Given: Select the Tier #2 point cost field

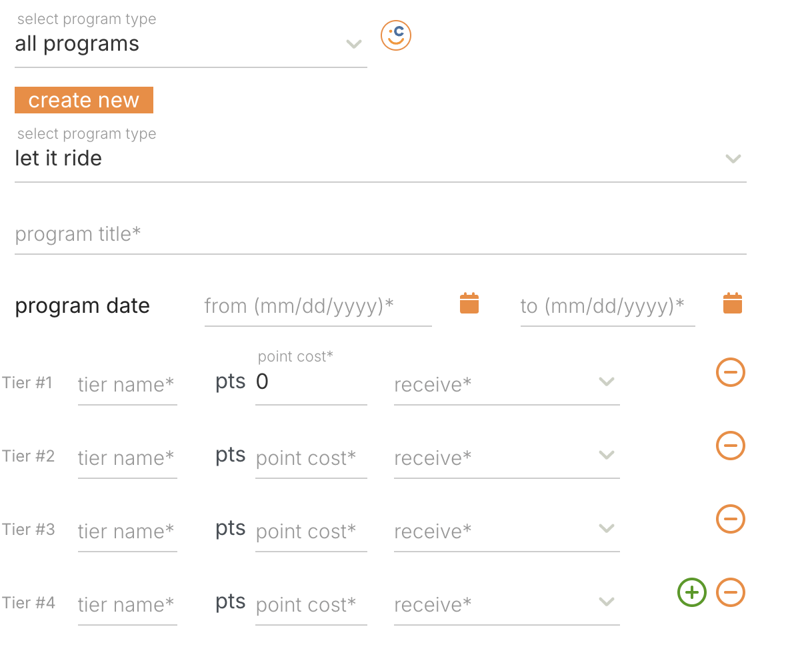Looking at the screenshot, I should [311, 458].
